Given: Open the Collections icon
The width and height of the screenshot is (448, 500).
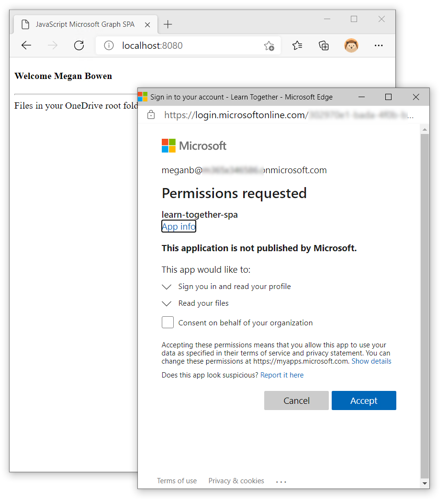Looking at the screenshot, I should point(324,45).
